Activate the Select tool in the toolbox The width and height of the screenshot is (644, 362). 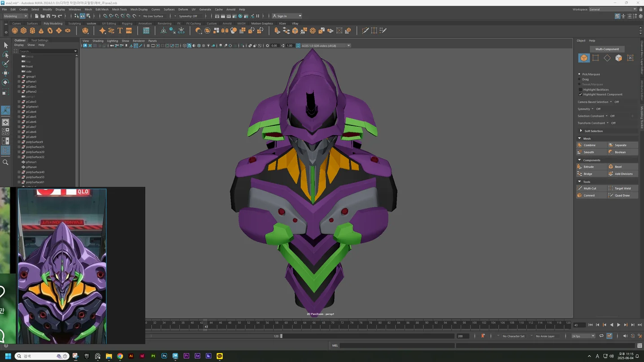pyautogui.click(x=5, y=45)
